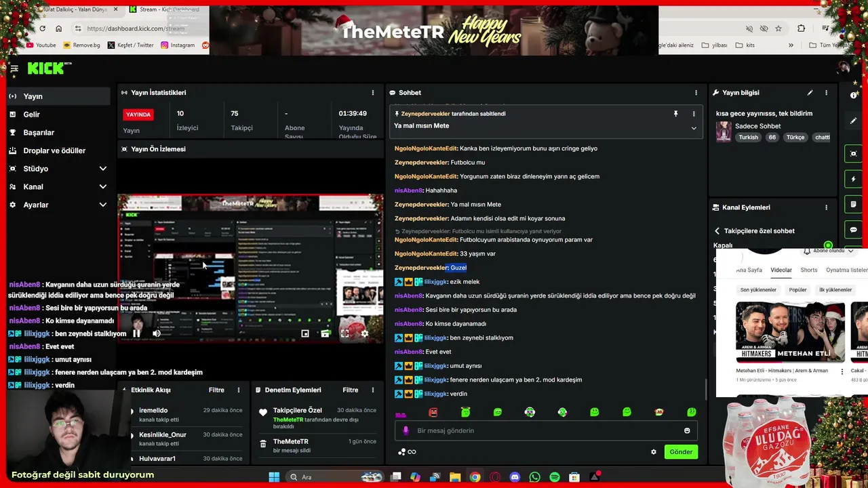Open pinned message three-dot options
The width and height of the screenshot is (868, 488).
pyautogui.click(x=693, y=114)
